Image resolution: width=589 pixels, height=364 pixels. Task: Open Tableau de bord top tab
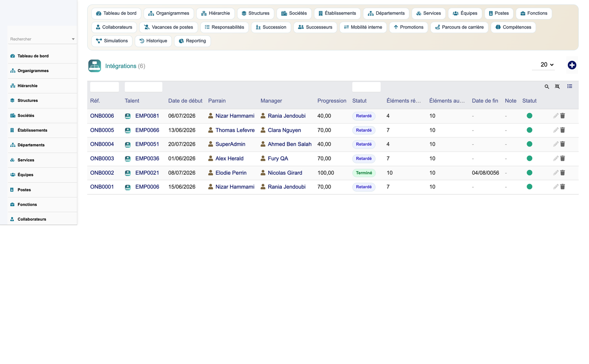116,13
